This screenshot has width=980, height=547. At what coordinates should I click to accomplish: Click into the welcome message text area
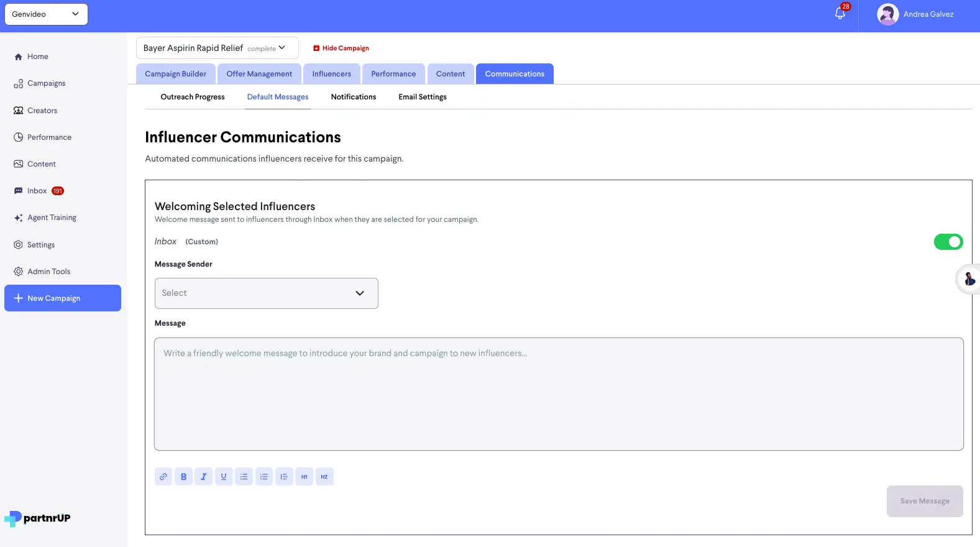tap(559, 394)
